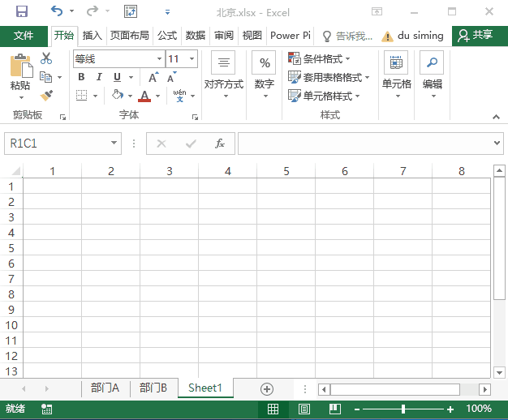Toggle Bold formatting

(81, 78)
